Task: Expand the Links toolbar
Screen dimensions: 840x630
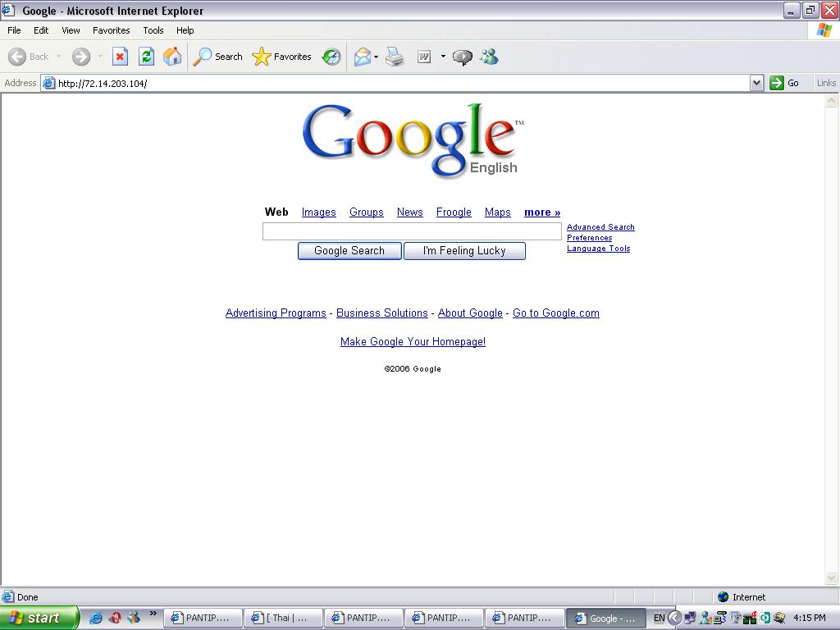Action: coord(826,83)
